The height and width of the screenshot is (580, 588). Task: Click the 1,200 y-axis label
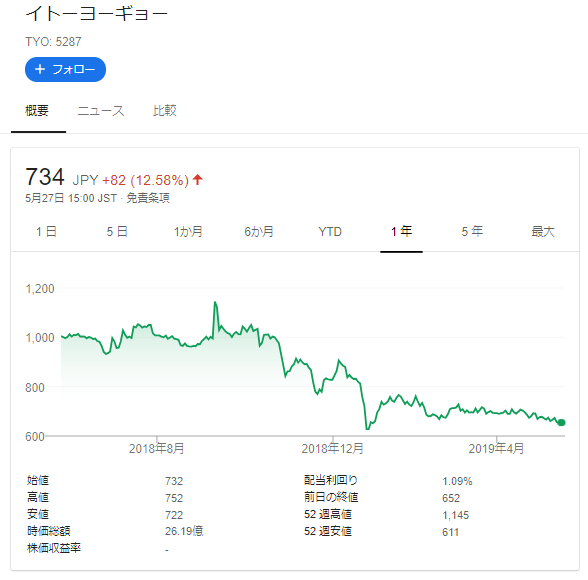(40, 289)
